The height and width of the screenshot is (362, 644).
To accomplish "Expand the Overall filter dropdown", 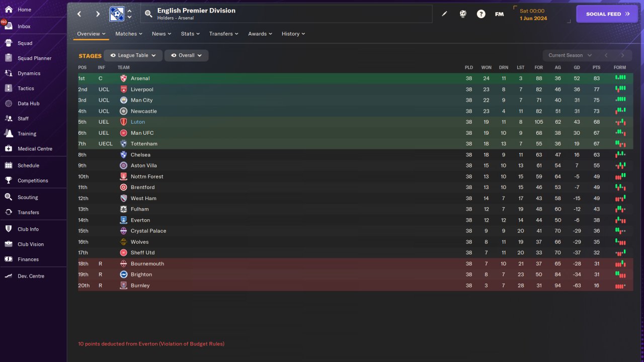I will (186, 55).
